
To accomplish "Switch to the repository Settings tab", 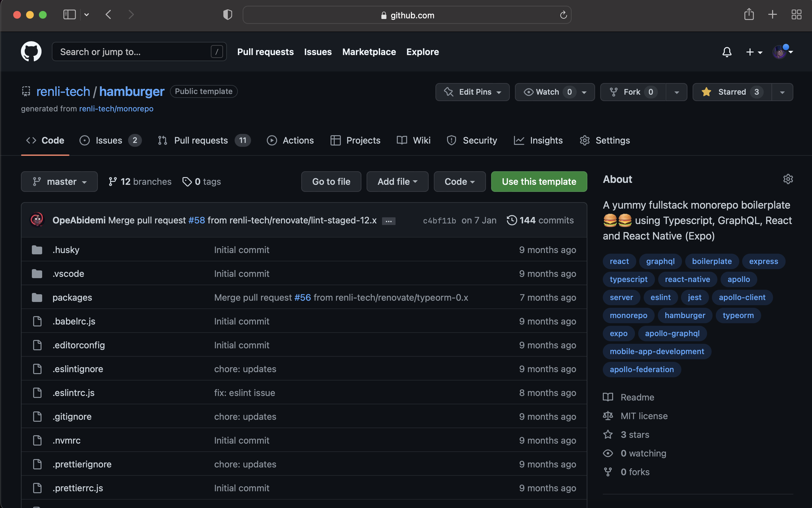I will (604, 140).
